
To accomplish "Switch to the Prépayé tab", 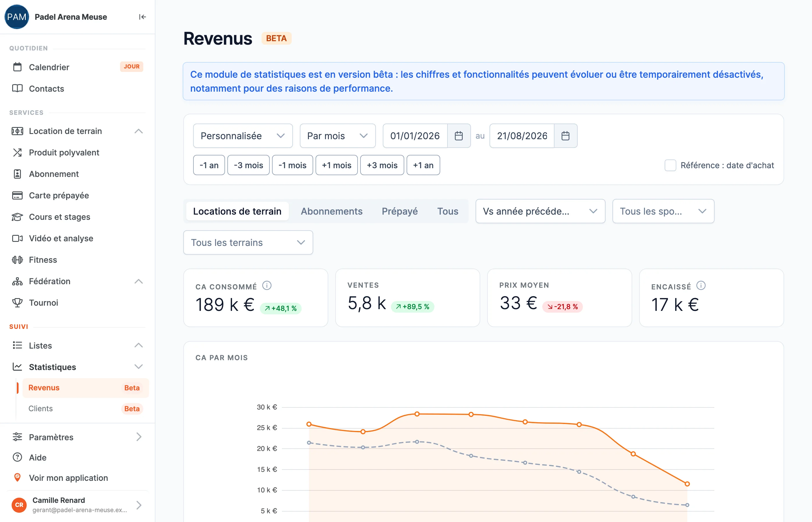I will [400, 211].
